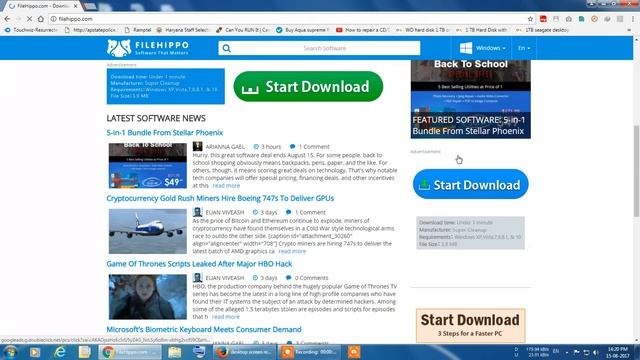This screenshot has width=640, height=360.
Task: Open the Touchwiz-Resurrection bookmark
Action: pyautogui.click(x=31, y=30)
